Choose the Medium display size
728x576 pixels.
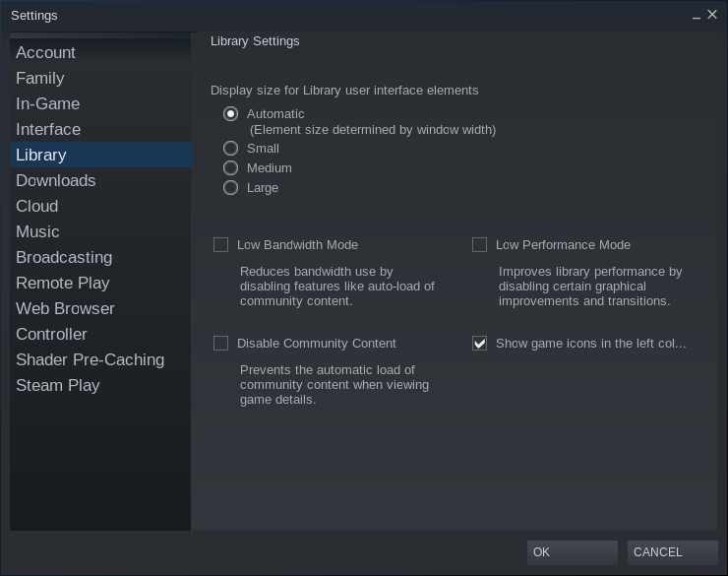[231, 167]
